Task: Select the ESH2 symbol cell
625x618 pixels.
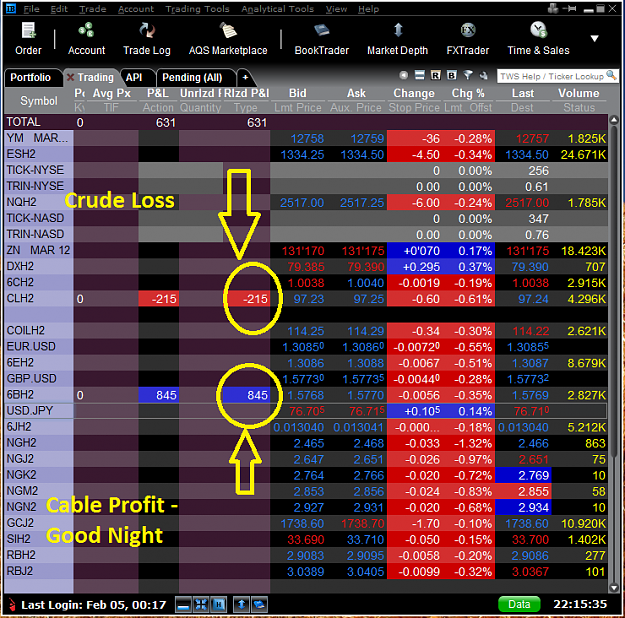Action: point(39,154)
